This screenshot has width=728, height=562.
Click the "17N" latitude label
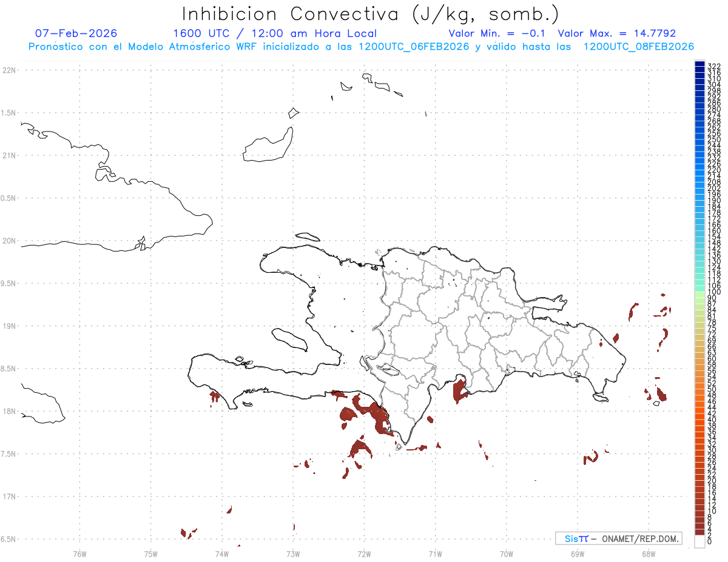[x=8, y=497]
